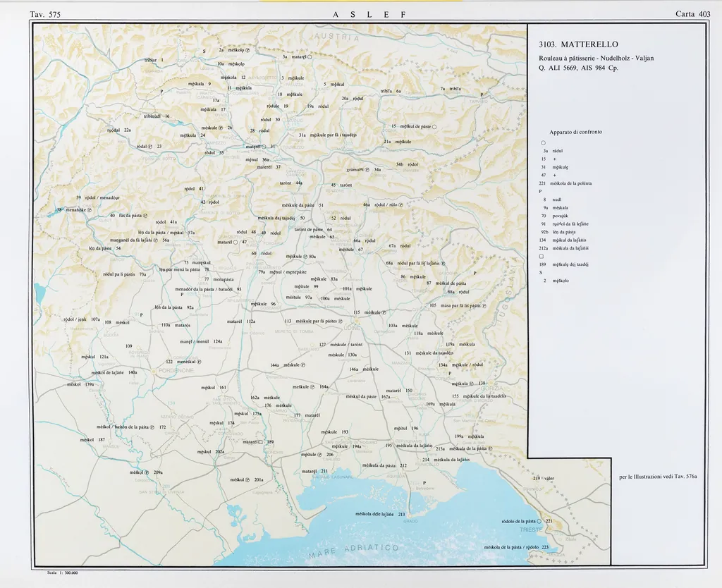
Task: Click the circle marker at point 15
Action: click(x=434, y=127)
